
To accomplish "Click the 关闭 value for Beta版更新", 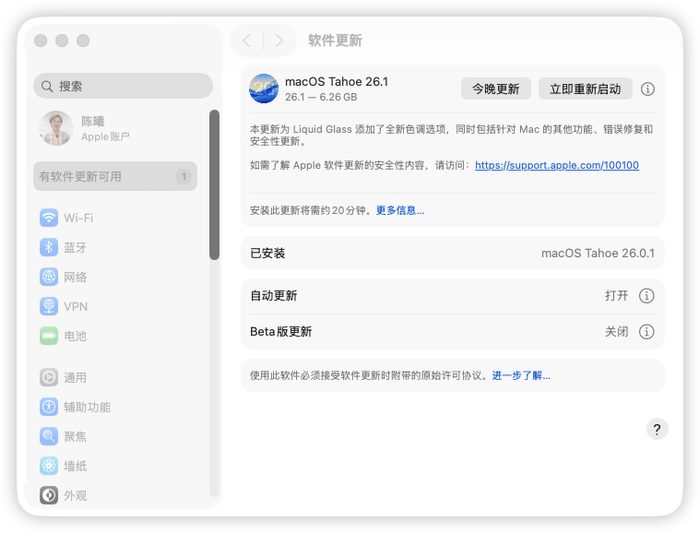I will pyautogui.click(x=617, y=332).
